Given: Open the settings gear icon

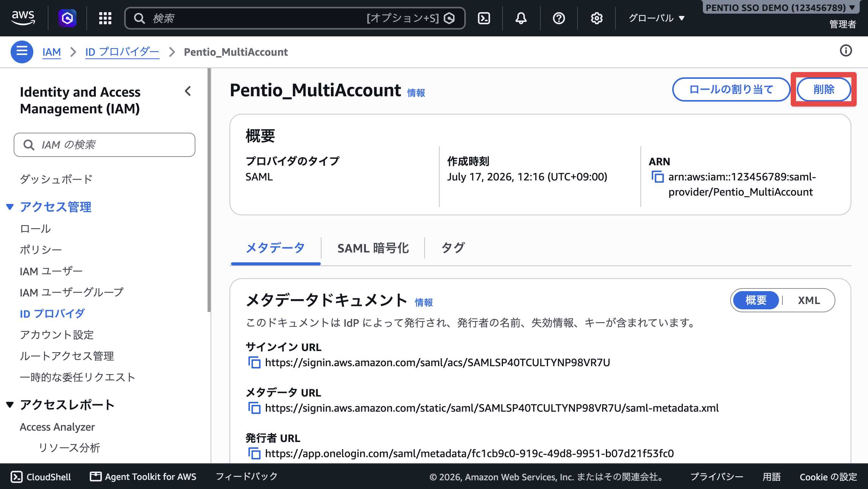Looking at the screenshot, I should pos(597,18).
